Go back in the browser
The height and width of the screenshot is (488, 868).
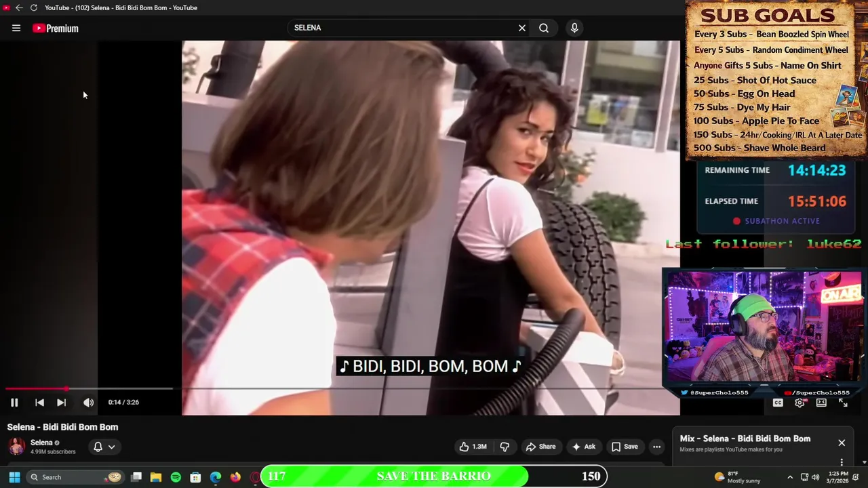click(x=19, y=7)
